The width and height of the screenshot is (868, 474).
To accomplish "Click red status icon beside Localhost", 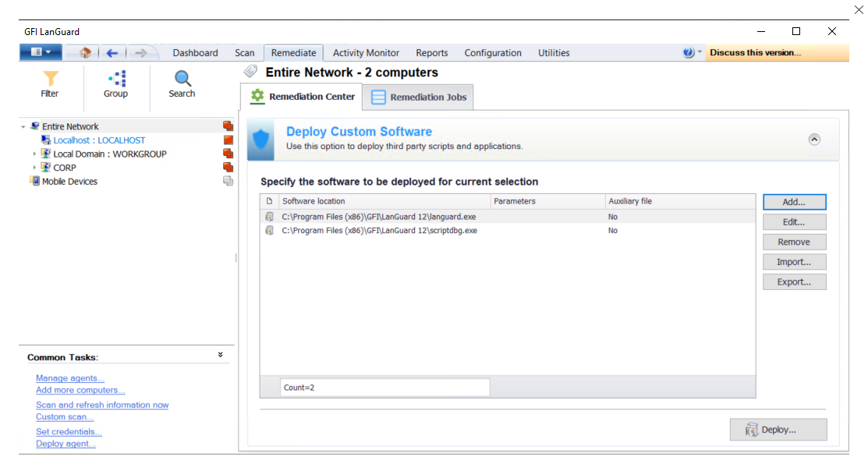I will pos(228,140).
